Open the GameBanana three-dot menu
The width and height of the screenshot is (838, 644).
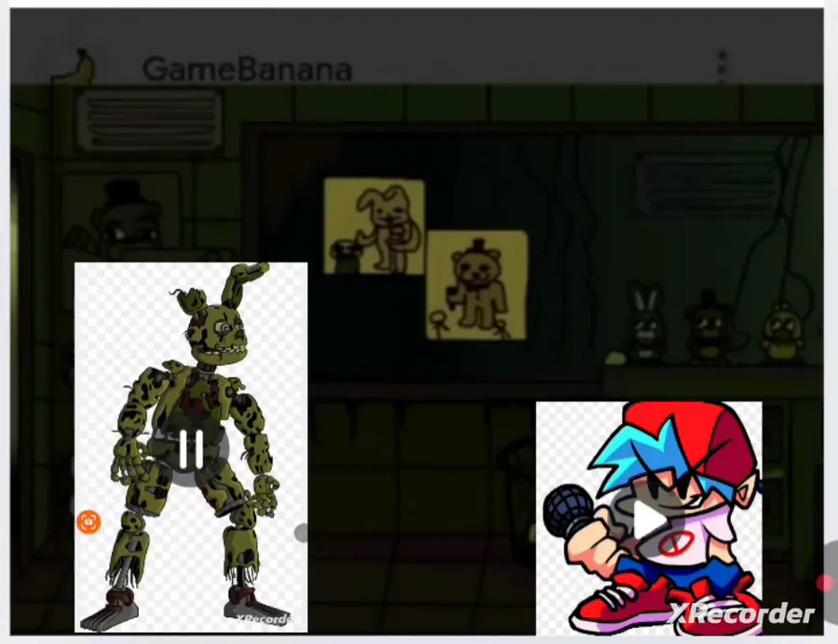click(x=723, y=66)
